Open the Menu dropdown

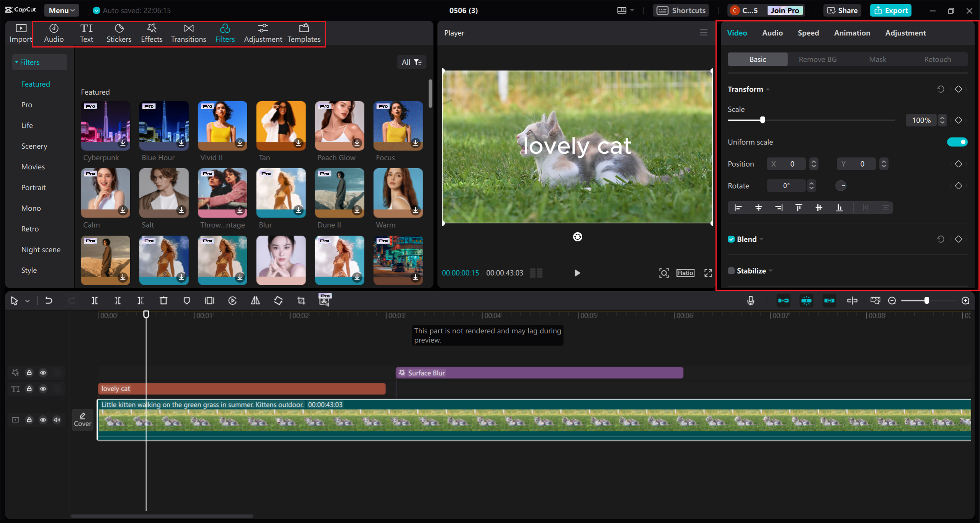(61, 10)
